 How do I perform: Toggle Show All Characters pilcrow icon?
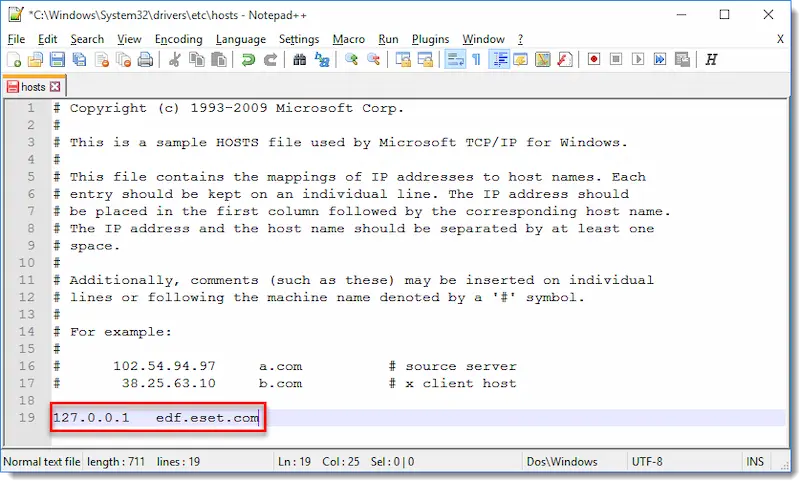pyautogui.click(x=477, y=60)
